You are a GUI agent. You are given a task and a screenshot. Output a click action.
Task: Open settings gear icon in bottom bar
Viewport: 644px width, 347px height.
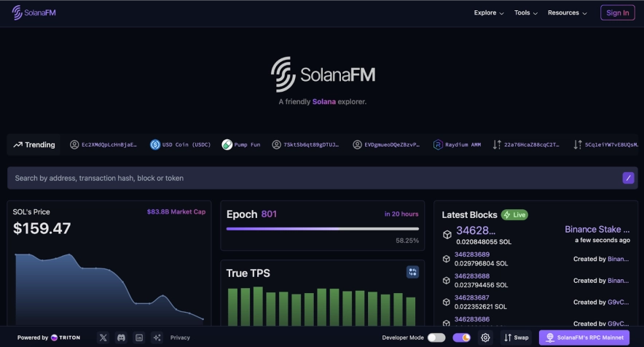(486, 338)
